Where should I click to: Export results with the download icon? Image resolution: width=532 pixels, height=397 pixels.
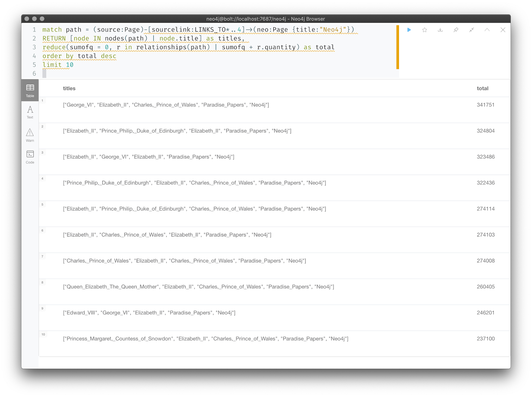pos(440,30)
